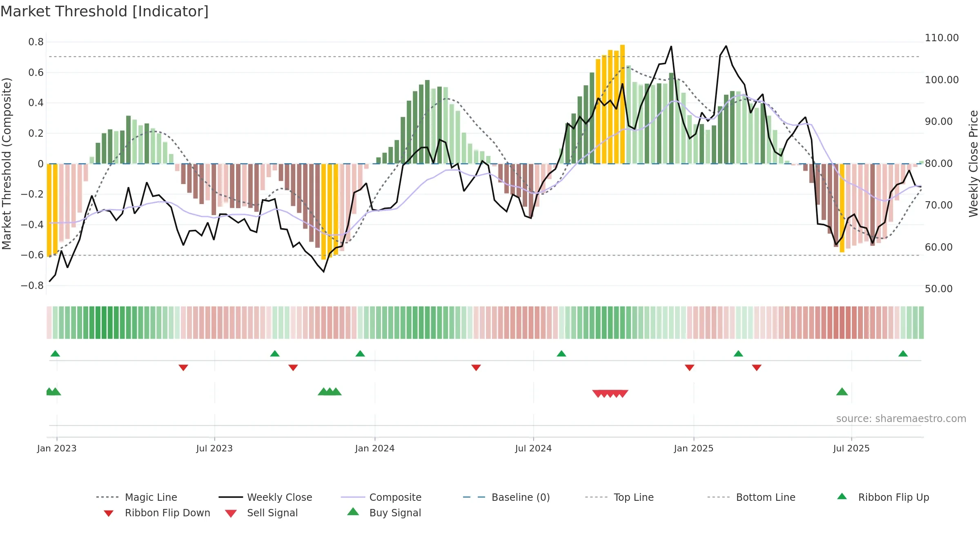980x551 pixels.
Task: Click the 90.00 right axis price label
Action: [x=939, y=122]
